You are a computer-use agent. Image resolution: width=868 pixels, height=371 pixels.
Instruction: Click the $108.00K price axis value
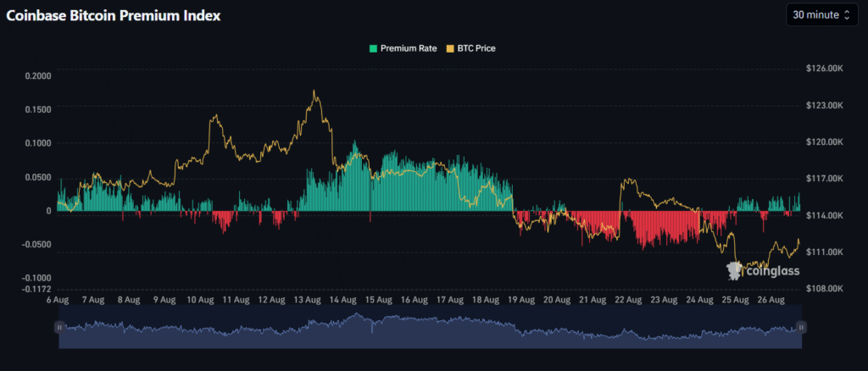coord(824,289)
